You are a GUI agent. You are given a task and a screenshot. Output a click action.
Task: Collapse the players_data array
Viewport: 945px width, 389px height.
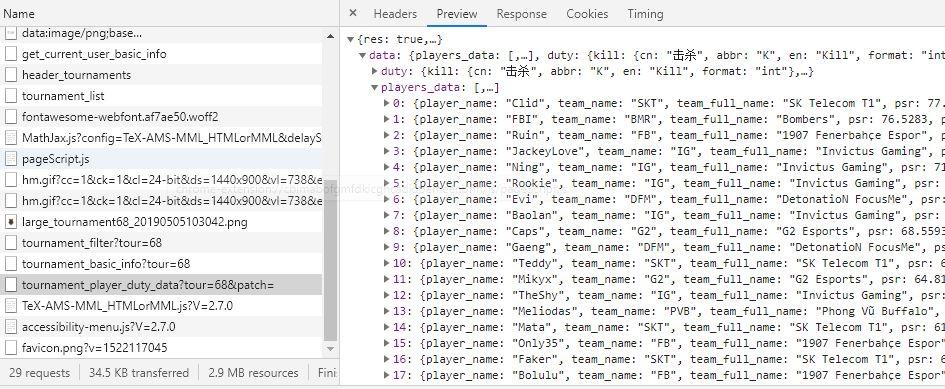(375, 87)
